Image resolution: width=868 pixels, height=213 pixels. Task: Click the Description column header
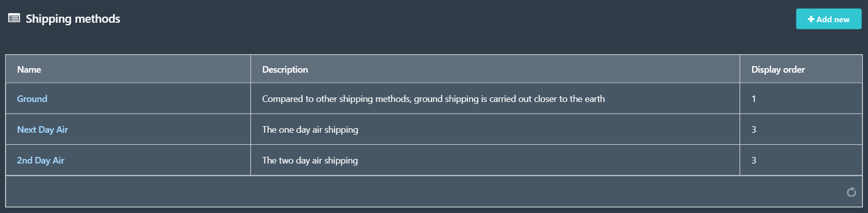(x=495, y=69)
